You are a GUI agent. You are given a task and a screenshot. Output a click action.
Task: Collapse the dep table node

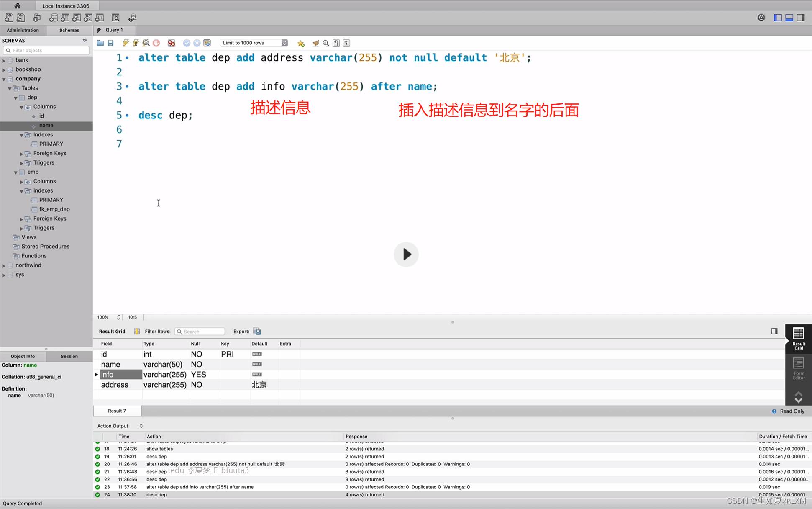[x=16, y=98]
